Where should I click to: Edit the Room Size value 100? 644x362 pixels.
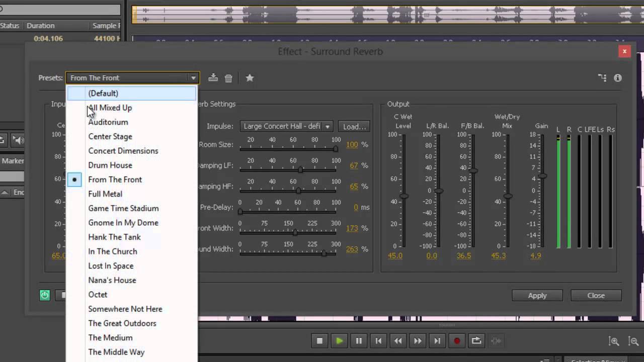pos(352,145)
